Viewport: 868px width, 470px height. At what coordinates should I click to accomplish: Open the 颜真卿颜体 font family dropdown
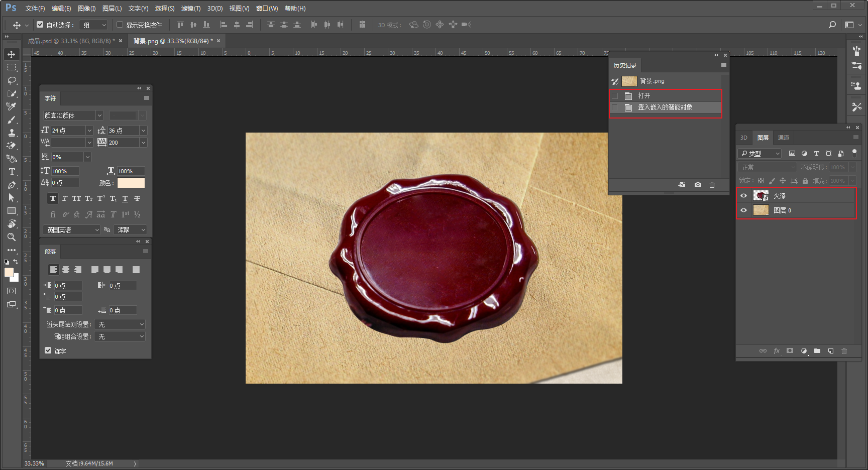pos(73,115)
